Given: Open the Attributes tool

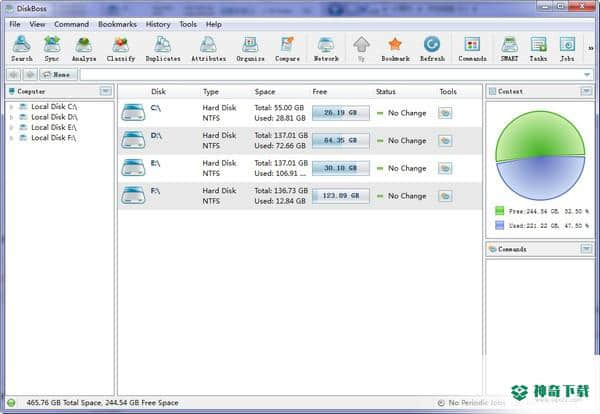Looking at the screenshot, I should (x=209, y=49).
